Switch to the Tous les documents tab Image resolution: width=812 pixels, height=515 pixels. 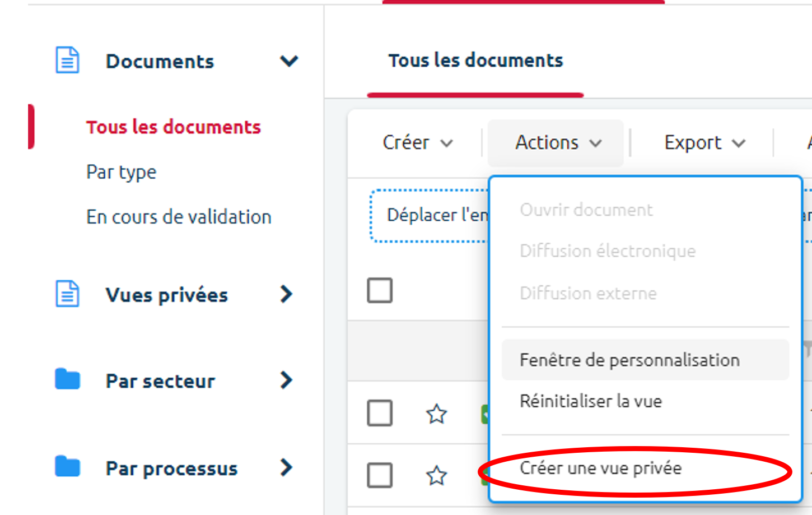point(474,61)
